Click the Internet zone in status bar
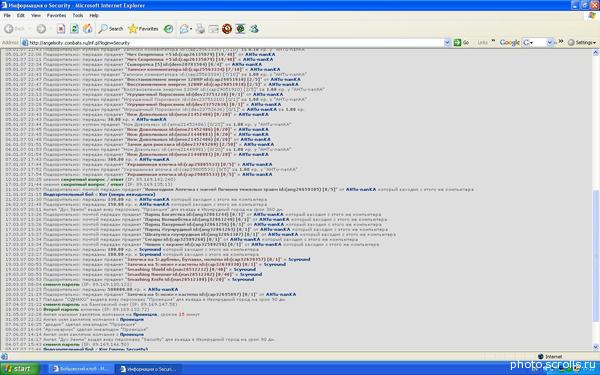This screenshot has width=600, height=375. tap(550, 357)
